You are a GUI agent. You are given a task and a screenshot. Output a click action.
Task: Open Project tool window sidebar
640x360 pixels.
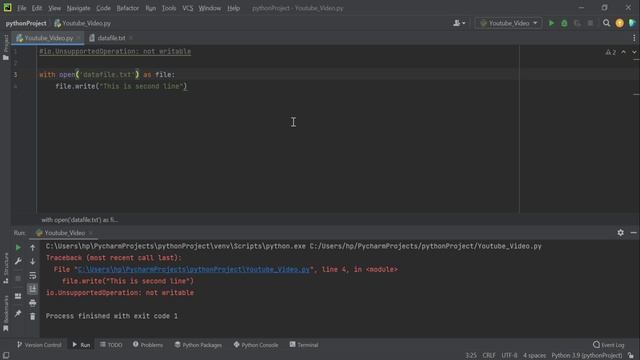6,47
